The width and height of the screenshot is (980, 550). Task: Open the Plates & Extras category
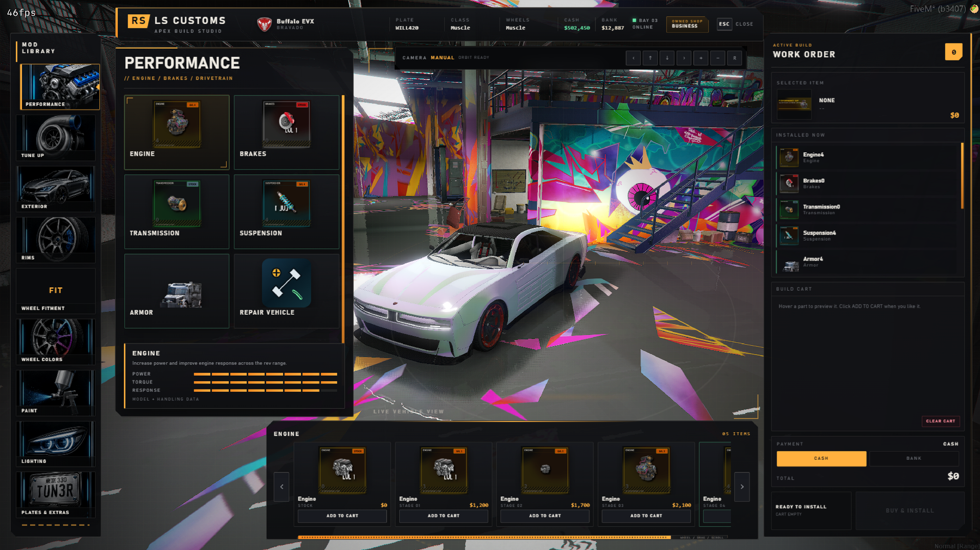pyautogui.click(x=56, y=495)
